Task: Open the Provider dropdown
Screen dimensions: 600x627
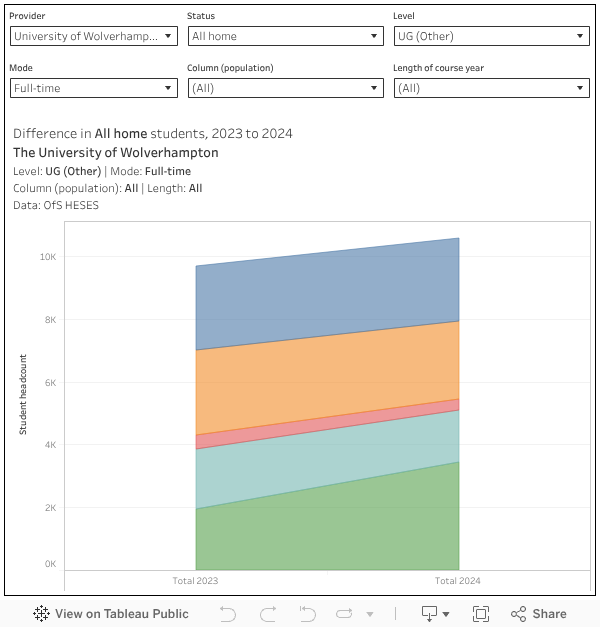Action: (93, 36)
